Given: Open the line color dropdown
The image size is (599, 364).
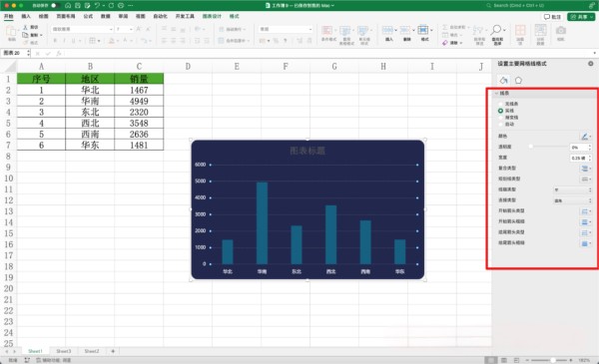Looking at the screenshot, I should pos(586,137).
